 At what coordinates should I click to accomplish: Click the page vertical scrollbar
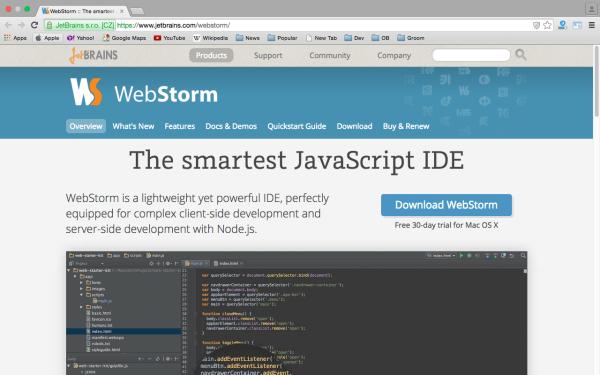coord(596,81)
